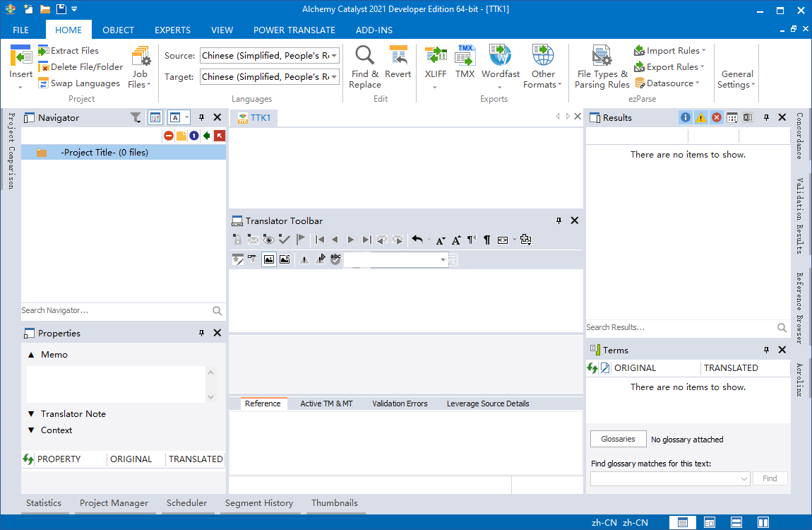Screen dimensions: 812x530
Task: Click the Delete File/Folder button
Action: point(80,67)
